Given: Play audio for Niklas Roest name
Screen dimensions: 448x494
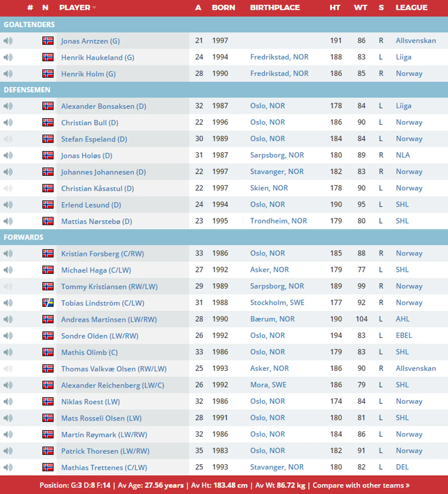Looking at the screenshot, I should 8,401.
